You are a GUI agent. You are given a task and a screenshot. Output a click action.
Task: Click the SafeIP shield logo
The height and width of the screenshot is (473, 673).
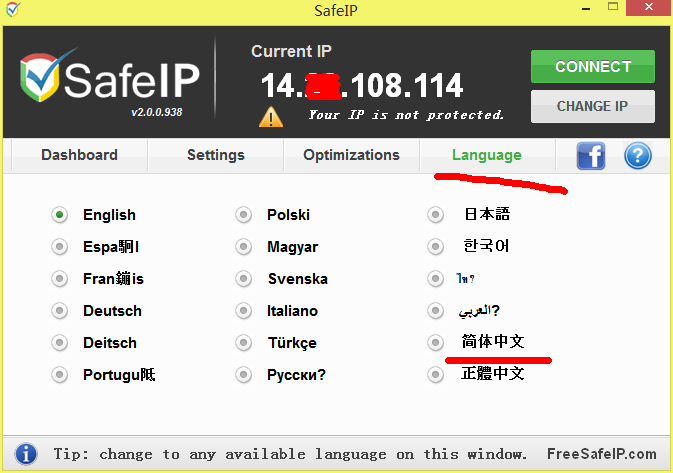coord(41,76)
